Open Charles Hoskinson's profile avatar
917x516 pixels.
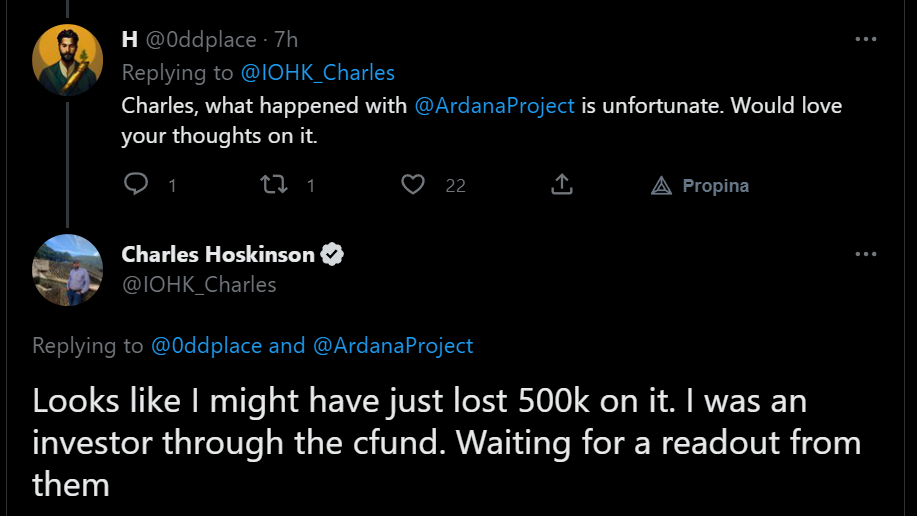(67, 270)
